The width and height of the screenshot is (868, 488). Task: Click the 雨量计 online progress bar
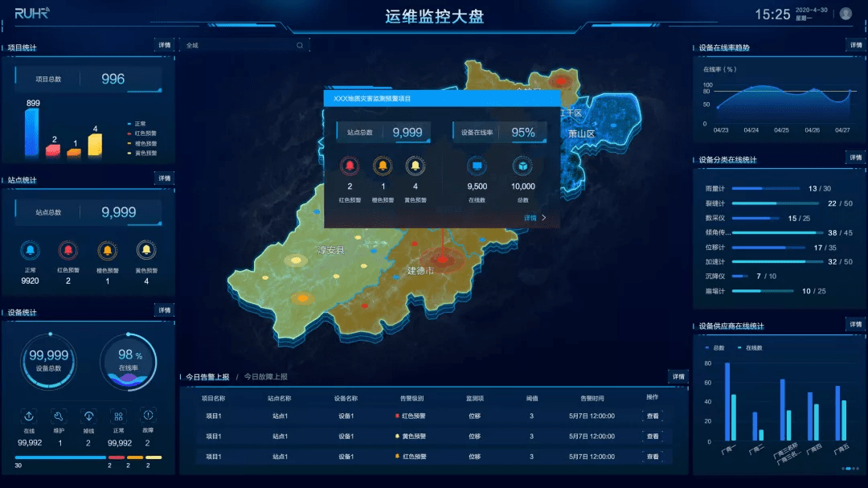pyautogui.click(x=766, y=188)
